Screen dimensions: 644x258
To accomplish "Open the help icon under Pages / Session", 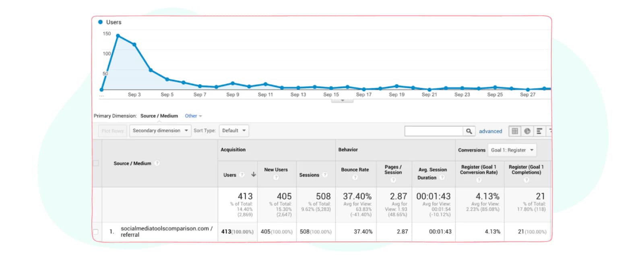I will (x=393, y=180).
